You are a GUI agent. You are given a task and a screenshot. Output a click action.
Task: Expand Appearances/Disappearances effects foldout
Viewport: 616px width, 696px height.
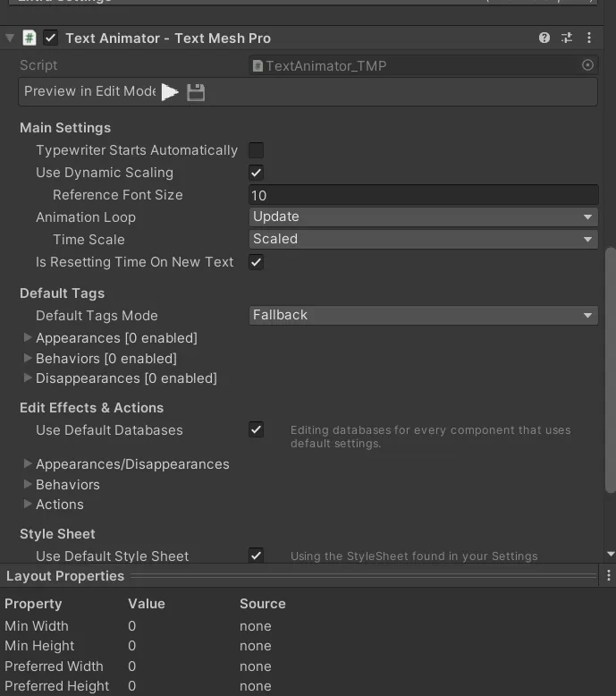28,463
